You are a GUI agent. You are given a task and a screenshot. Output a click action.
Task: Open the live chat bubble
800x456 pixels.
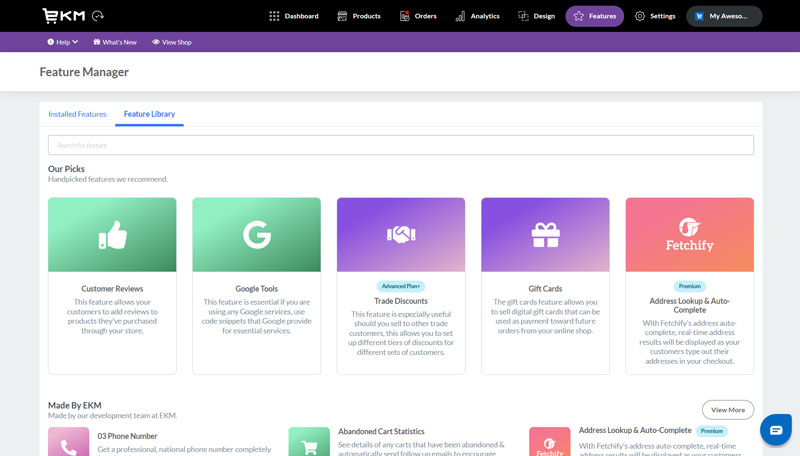pos(776,430)
